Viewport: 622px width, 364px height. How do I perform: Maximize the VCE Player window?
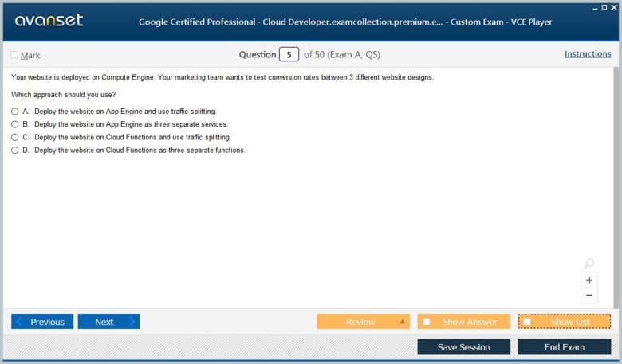[604, 6]
